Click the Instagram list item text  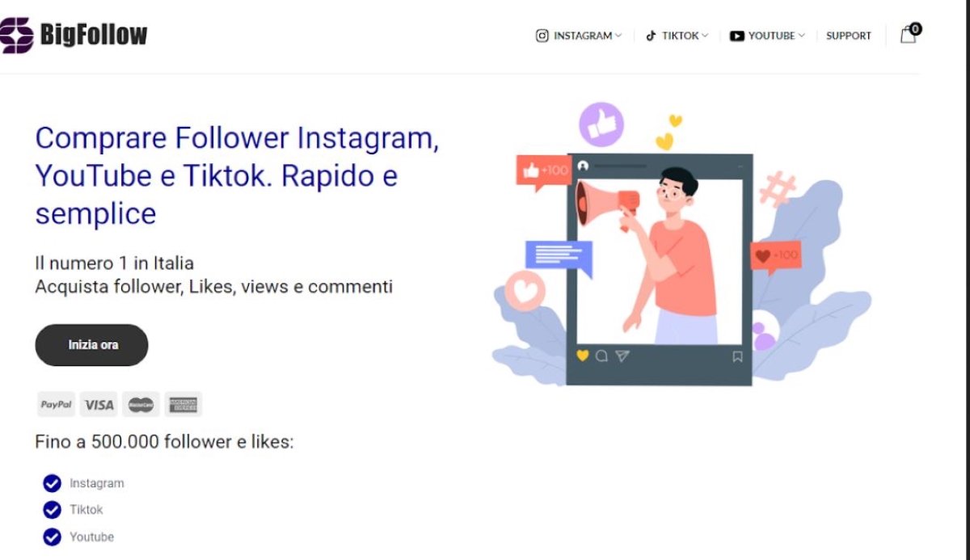(x=97, y=483)
